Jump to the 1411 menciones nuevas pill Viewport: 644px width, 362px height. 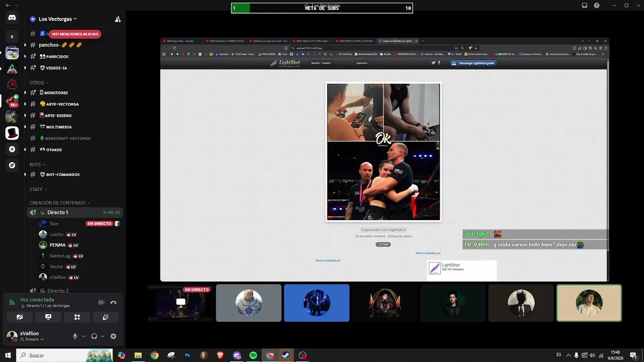75,34
